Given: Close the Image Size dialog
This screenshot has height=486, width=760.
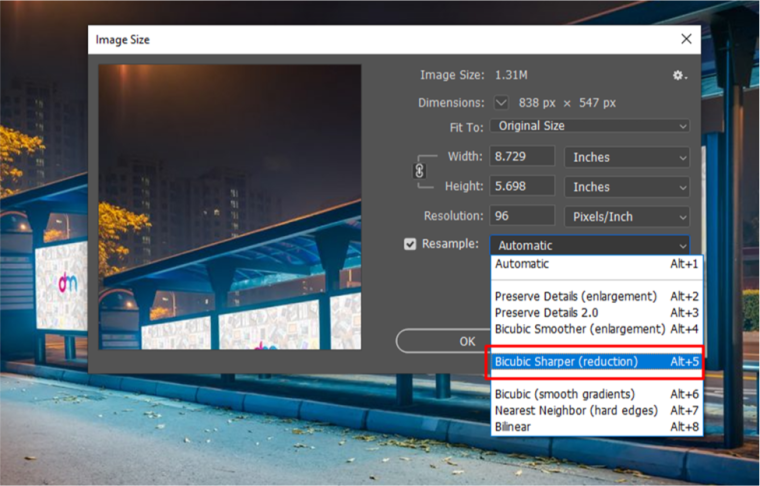Looking at the screenshot, I should [686, 39].
